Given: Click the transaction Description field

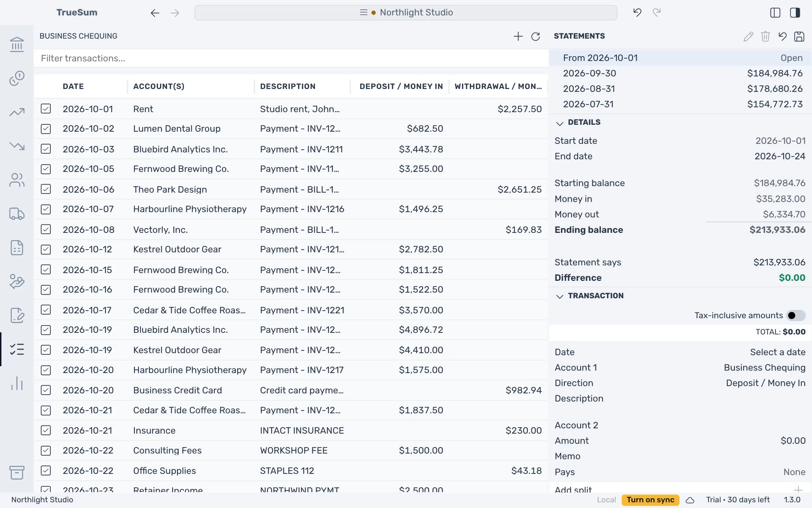Looking at the screenshot, I should coord(680,398).
